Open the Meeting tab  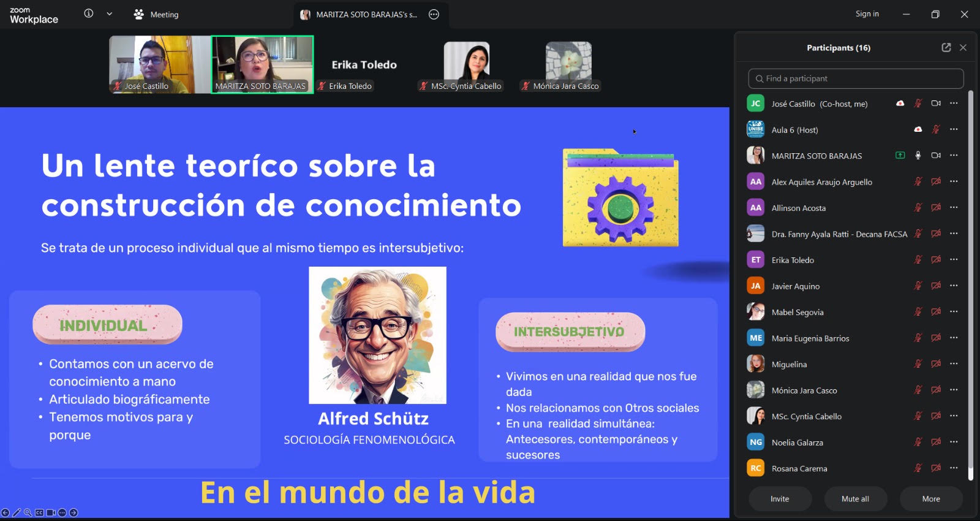point(156,14)
